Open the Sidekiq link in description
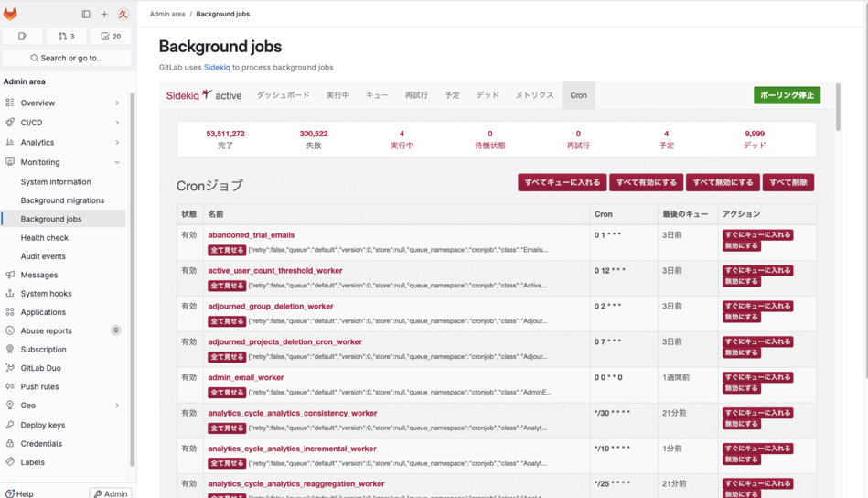The image size is (868, 498). (217, 68)
